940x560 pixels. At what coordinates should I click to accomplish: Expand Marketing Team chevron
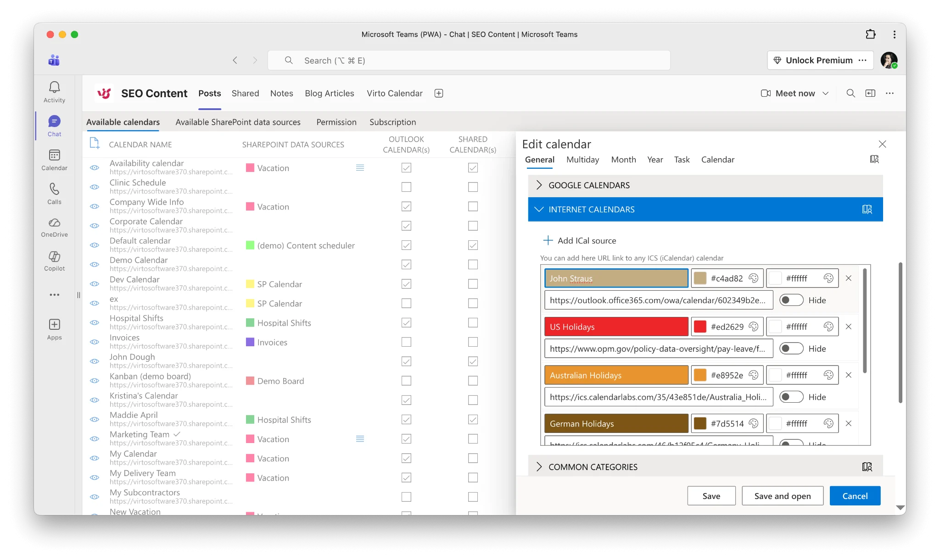point(177,434)
